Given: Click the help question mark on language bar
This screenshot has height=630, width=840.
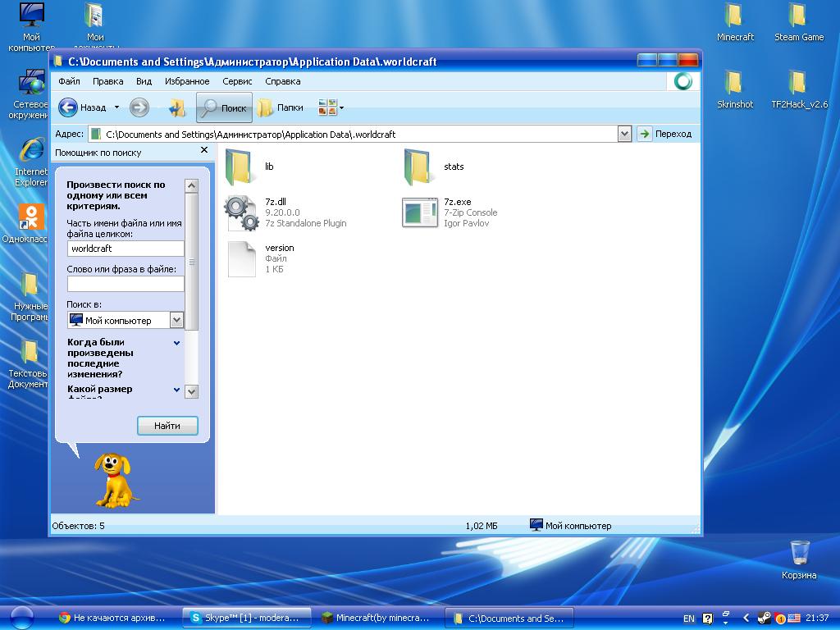Looking at the screenshot, I should point(707,619).
